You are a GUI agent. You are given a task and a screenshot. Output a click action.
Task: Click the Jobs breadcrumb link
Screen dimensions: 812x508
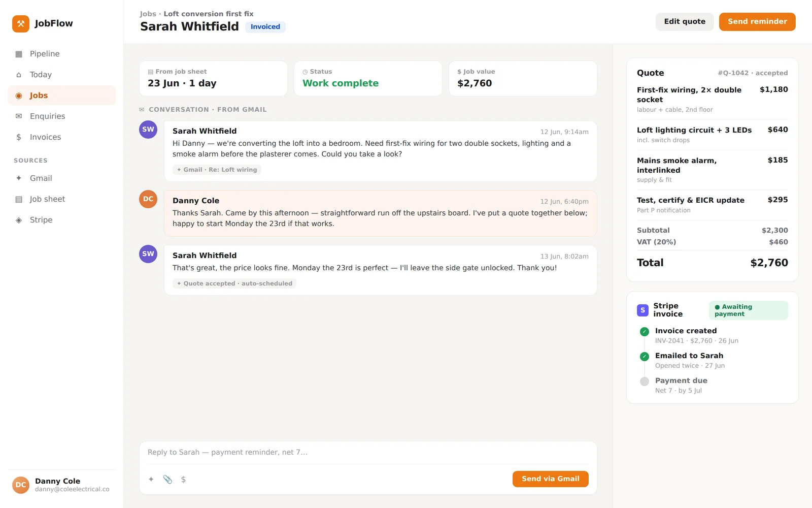point(148,14)
